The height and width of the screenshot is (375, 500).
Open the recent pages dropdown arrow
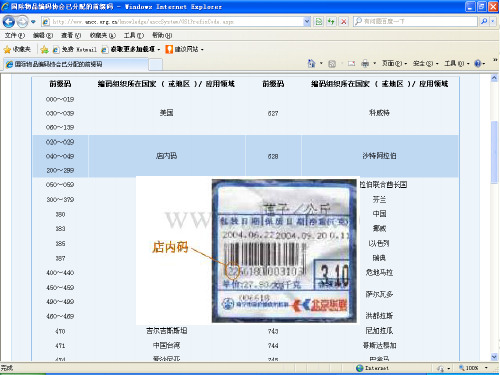(33, 22)
